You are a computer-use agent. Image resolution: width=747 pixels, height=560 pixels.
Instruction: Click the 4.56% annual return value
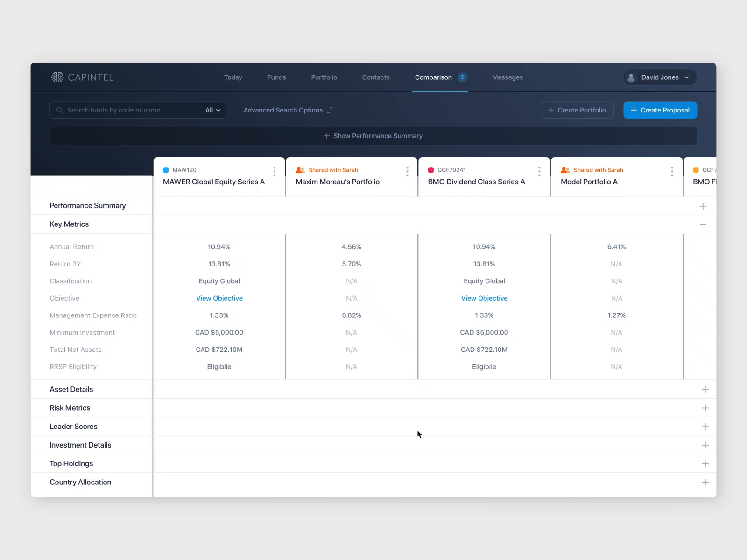(x=352, y=247)
